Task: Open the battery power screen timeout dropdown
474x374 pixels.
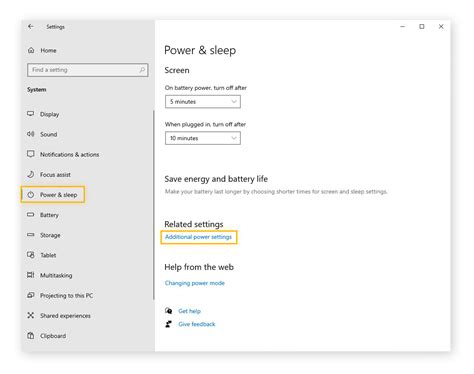Action: [x=203, y=102]
